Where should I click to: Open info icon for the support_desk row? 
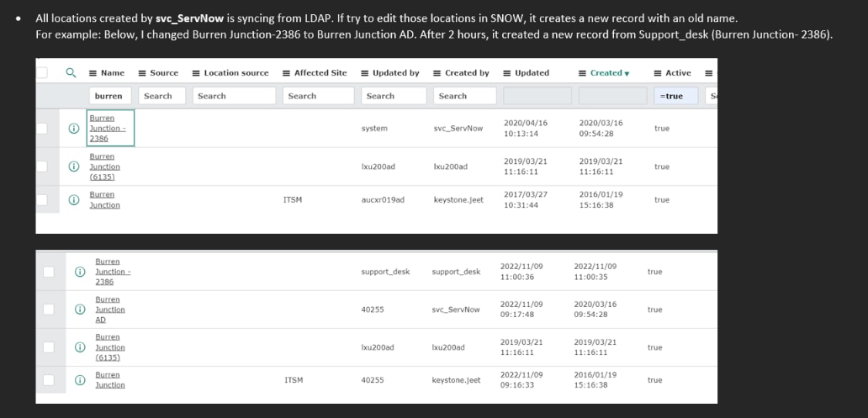click(x=80, y=272)
